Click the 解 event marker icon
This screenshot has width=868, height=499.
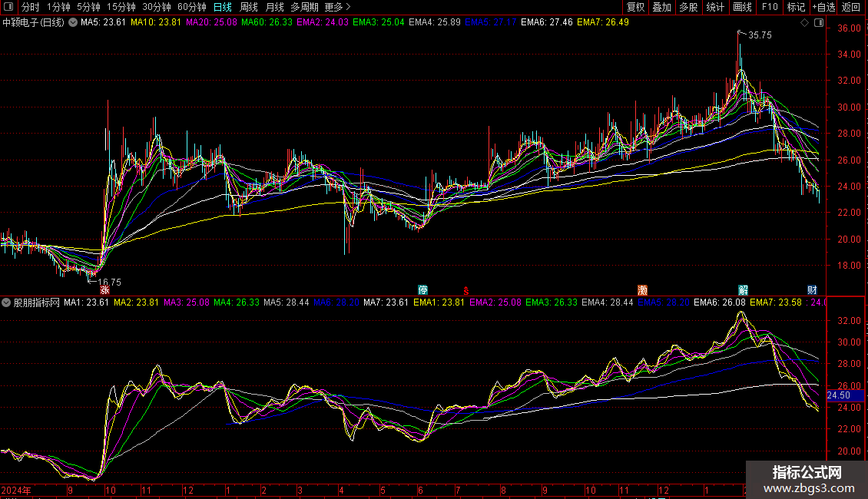[743, 290]
